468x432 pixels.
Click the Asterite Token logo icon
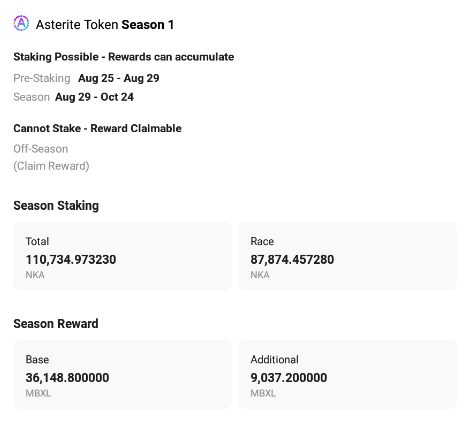21,23
